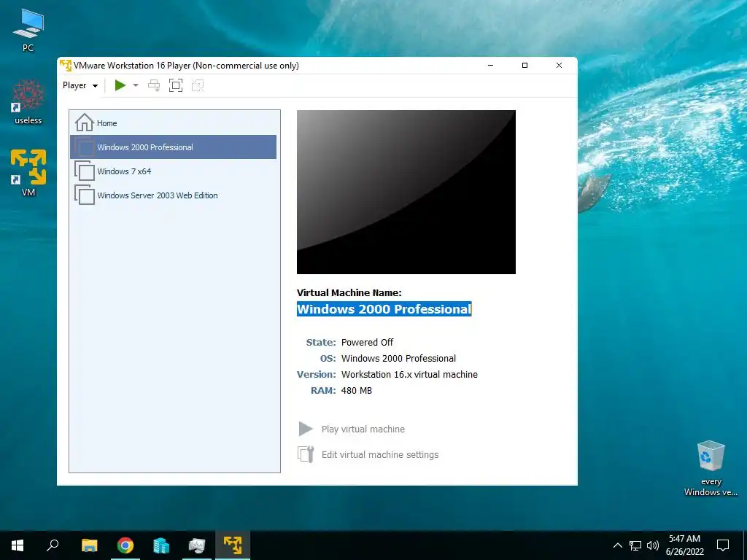Select the every Windows ve... recycle bin icon
The image size is (747, 560).
point(711,469)
